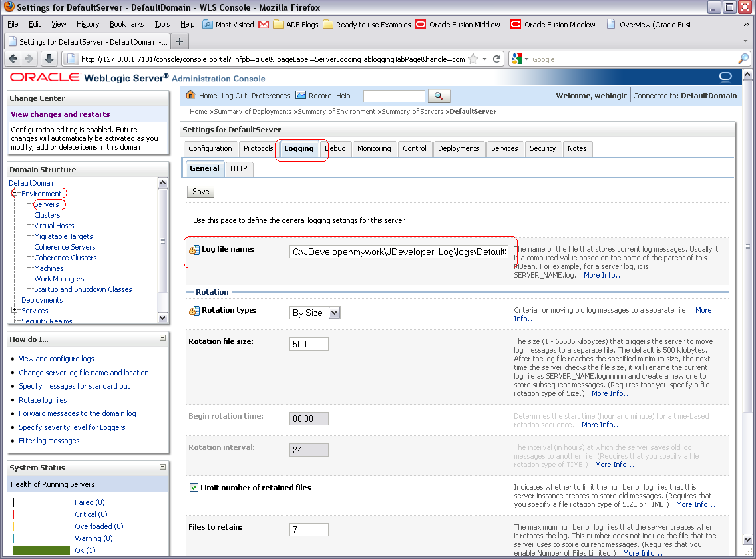Click the Firefox back navigation arrow
The width and height of the screenshot is (756, 559).
(13, 59)
